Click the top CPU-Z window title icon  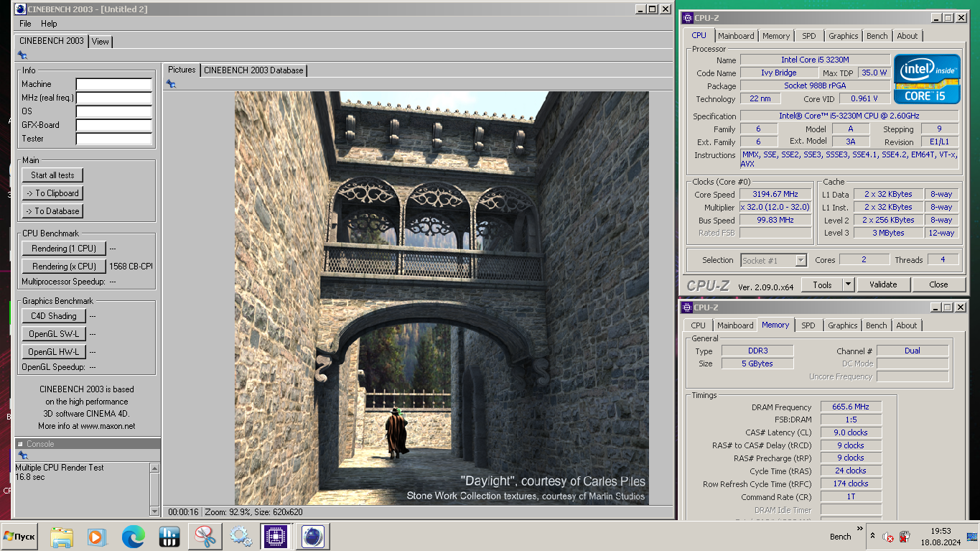coord(687,17)
